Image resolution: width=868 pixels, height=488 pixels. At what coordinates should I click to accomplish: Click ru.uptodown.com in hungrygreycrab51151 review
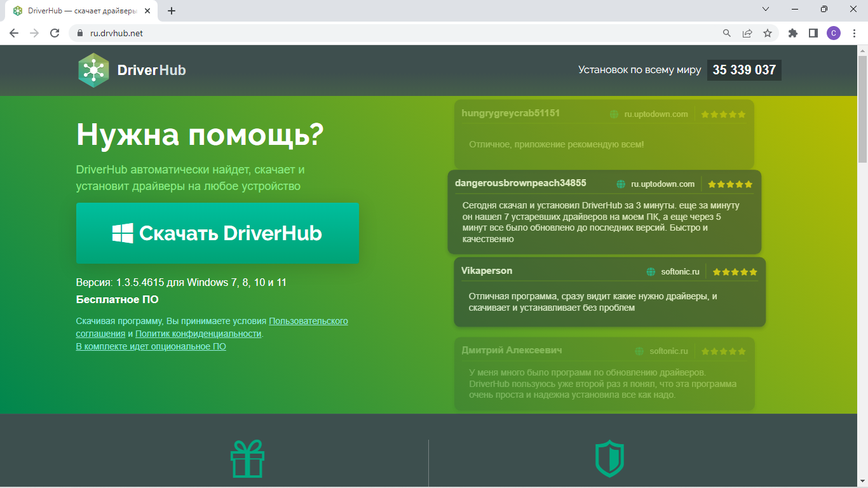pos(656,114)
